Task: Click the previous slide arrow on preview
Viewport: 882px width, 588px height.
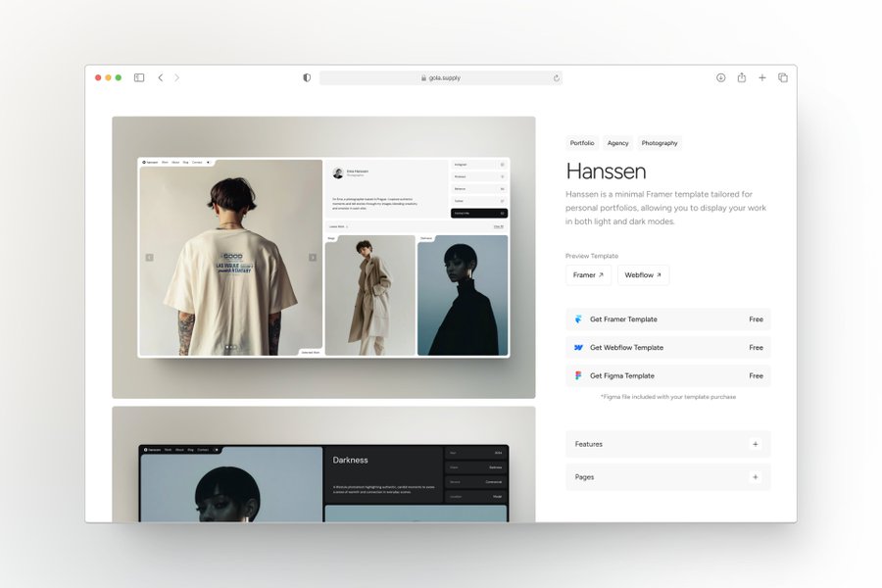Action: pos(149,257)
